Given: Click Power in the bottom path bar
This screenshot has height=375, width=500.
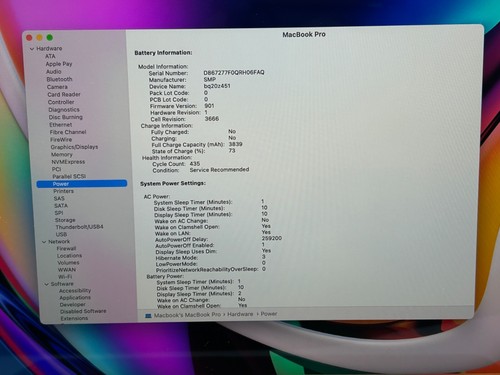Looking at the screenshot, I should tap(269, 314).
